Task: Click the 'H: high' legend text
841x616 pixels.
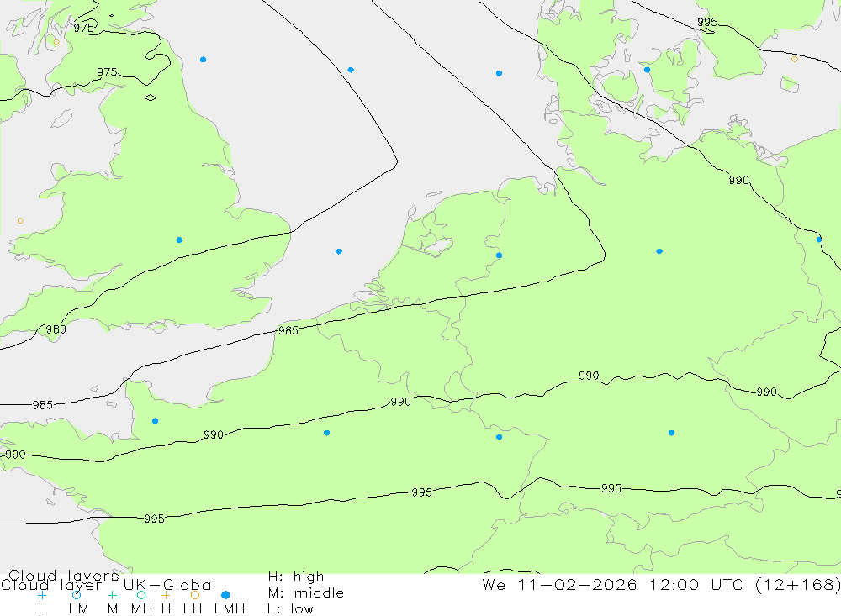Action: coord(296,577)
